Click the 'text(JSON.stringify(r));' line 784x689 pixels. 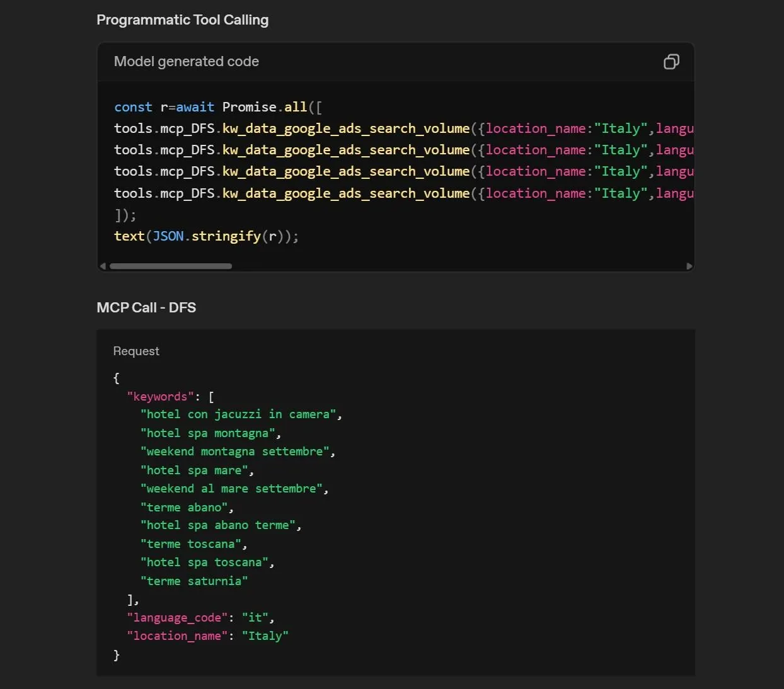(207, 236)
